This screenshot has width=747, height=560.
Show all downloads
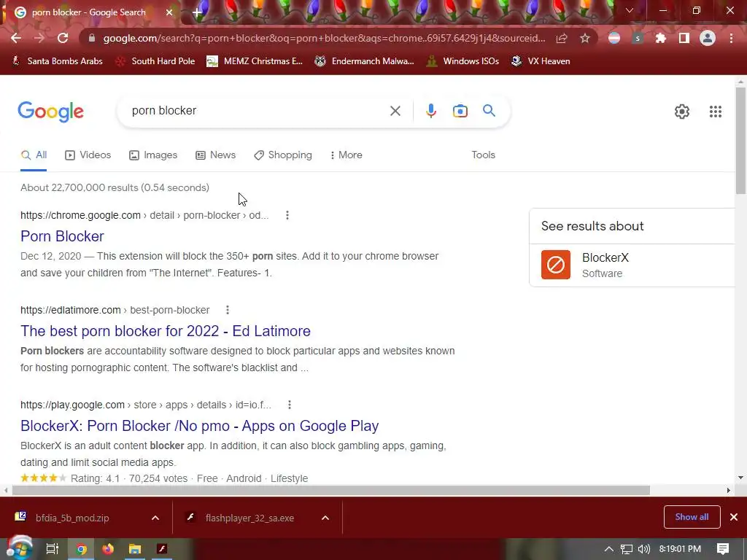(x=692, y=517)
